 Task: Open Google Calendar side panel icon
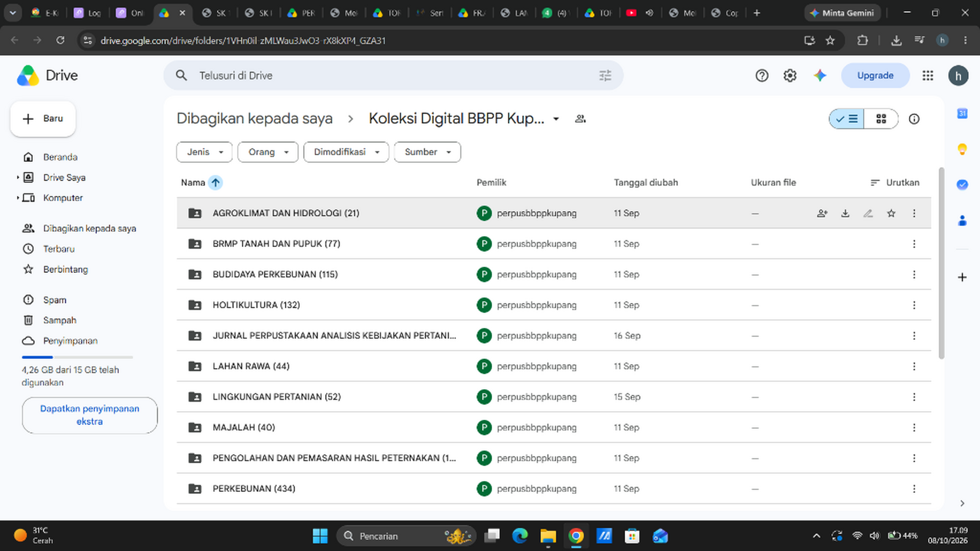[x=962, y=114]
